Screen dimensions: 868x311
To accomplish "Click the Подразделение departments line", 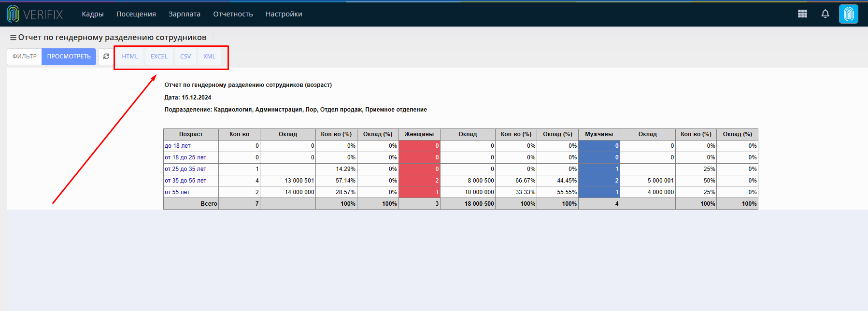I will 296,110.
